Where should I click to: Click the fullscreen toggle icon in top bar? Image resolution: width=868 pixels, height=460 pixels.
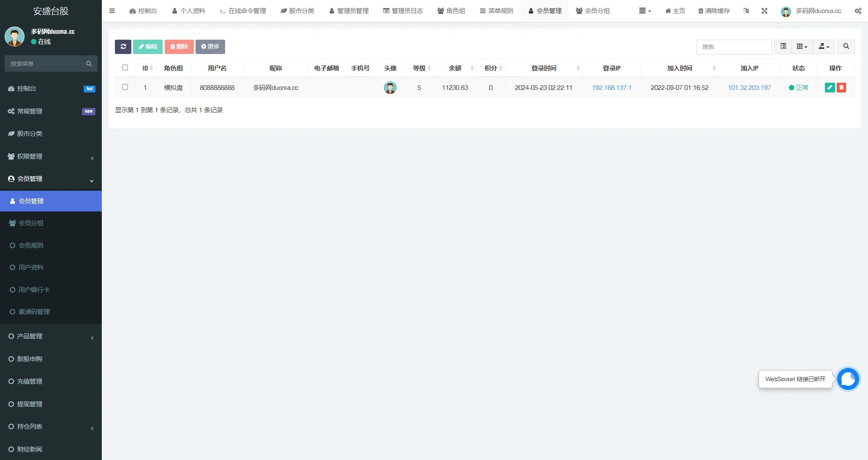pos(765,11)
